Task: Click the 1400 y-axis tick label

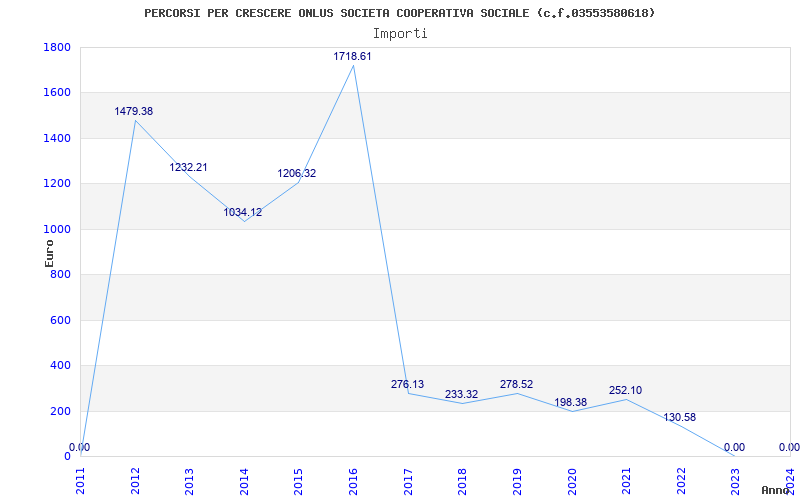Action: click(57, 139)
